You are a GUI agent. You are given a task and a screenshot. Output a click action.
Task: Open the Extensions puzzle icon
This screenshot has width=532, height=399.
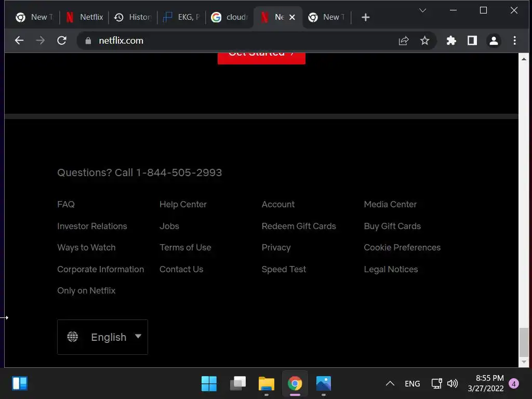click(x=451, y=41)
